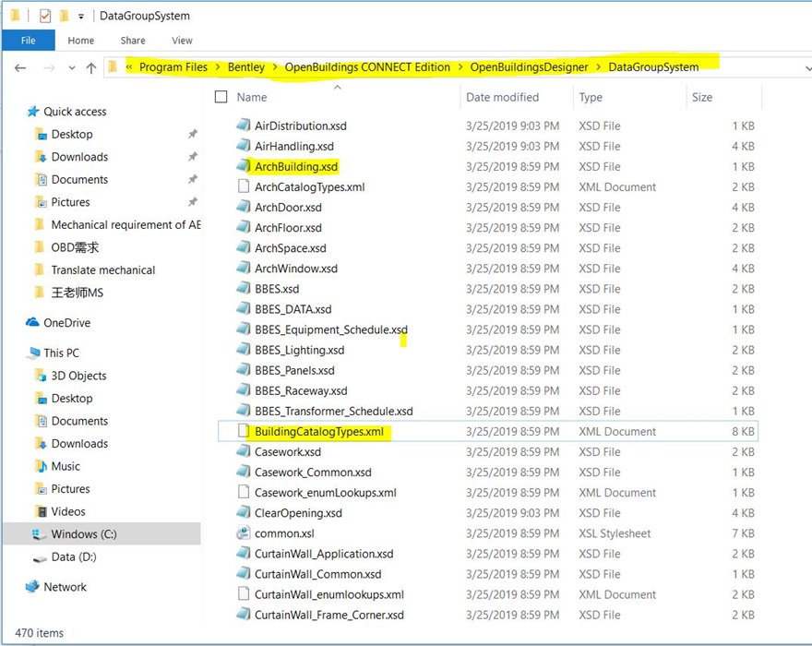
Task: Click the Casework_enumLookups.xml document icon
Action: (244, 492)
